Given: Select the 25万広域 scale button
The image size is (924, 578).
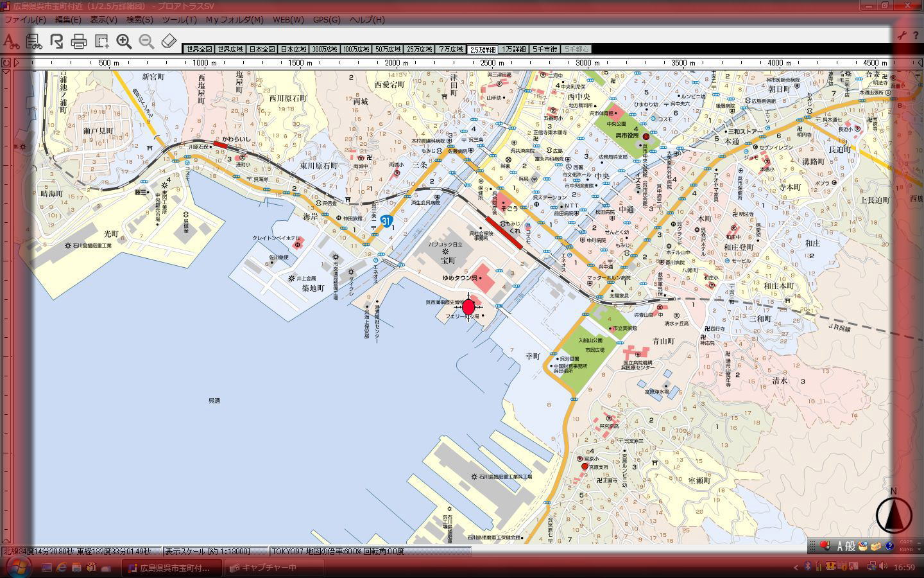Looking at the screenshot, I should coord(419,49).
